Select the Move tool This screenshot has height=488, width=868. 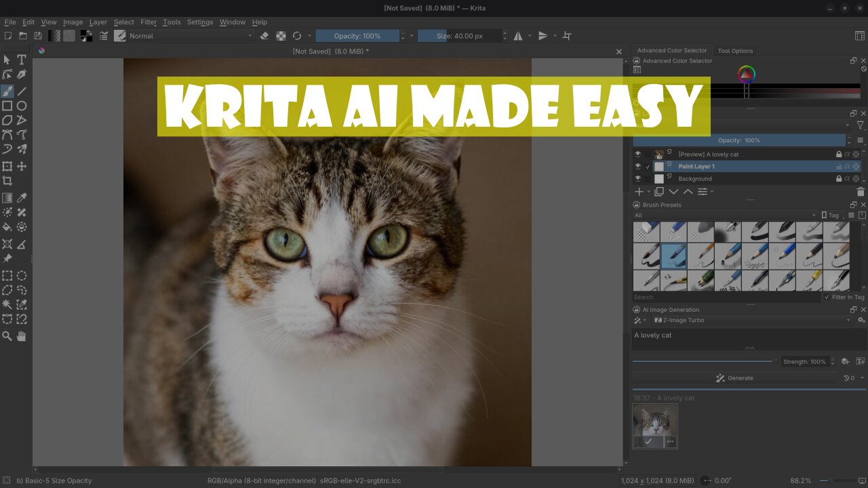tap(22, 166)
